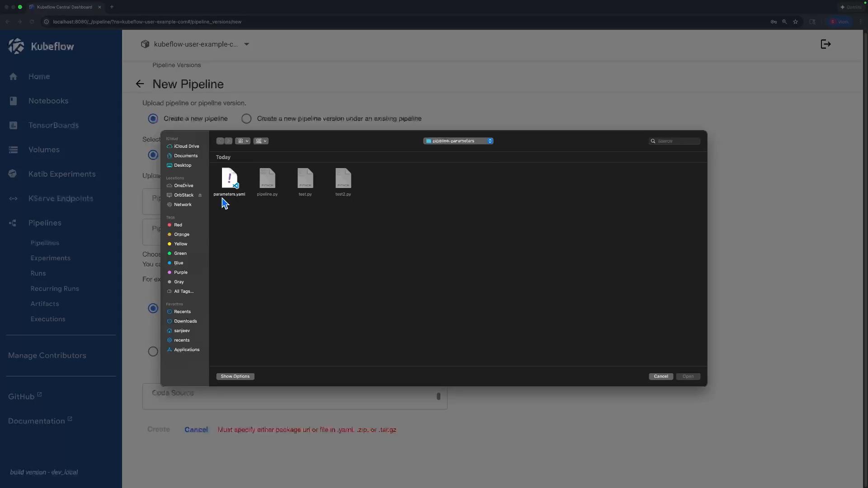Open a new browser tab

112,7
